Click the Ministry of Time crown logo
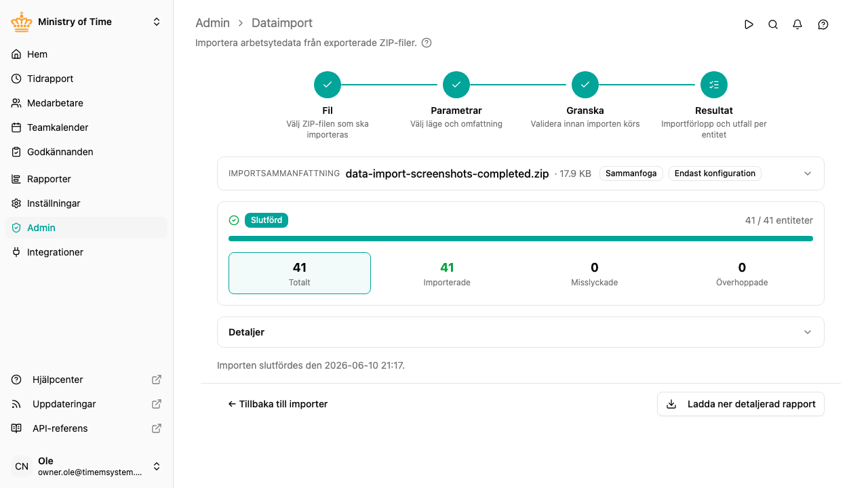 (x=22, y=22)
